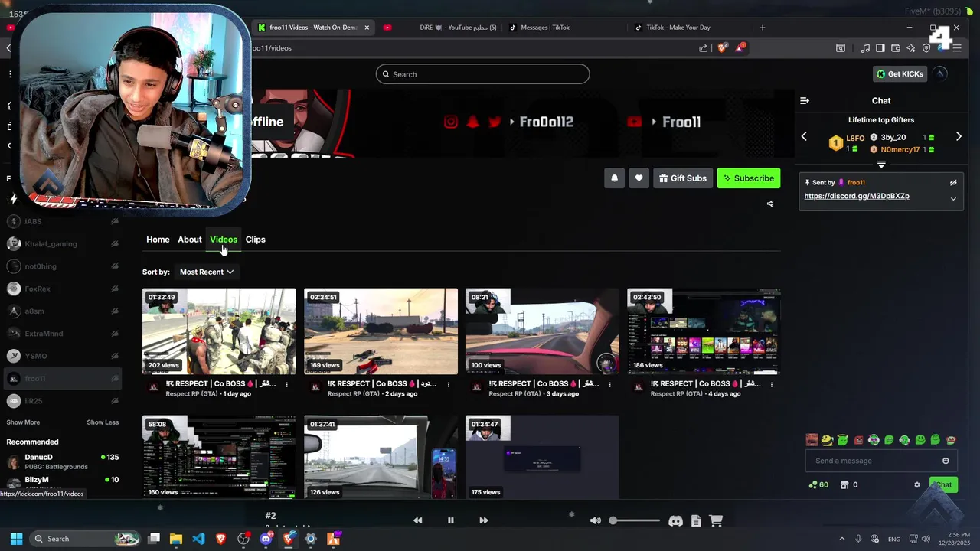
Task: Click the notification bell icon
Action: 614,178
